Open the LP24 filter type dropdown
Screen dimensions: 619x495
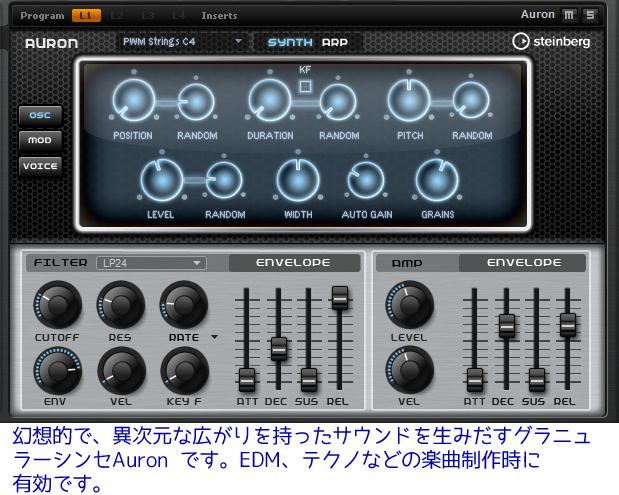pos(151,263)
